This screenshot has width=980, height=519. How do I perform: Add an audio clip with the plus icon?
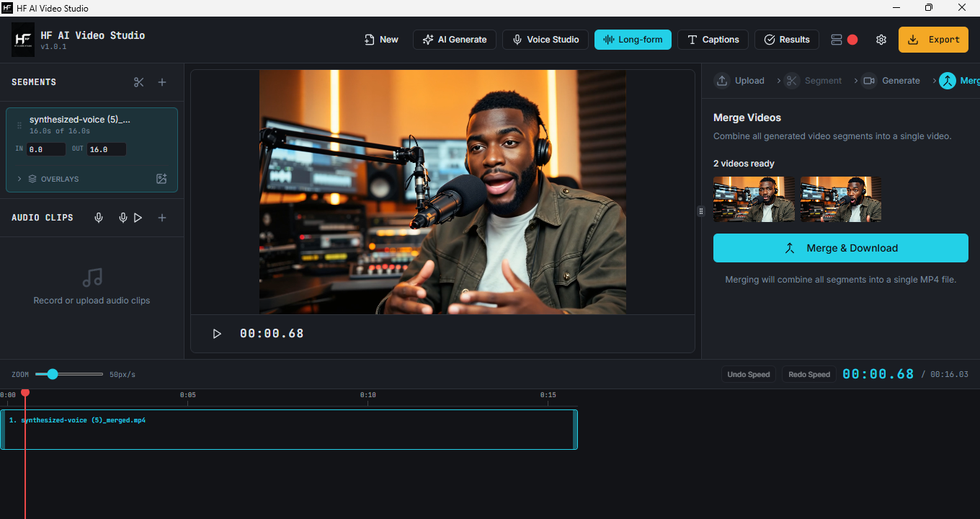162,218
